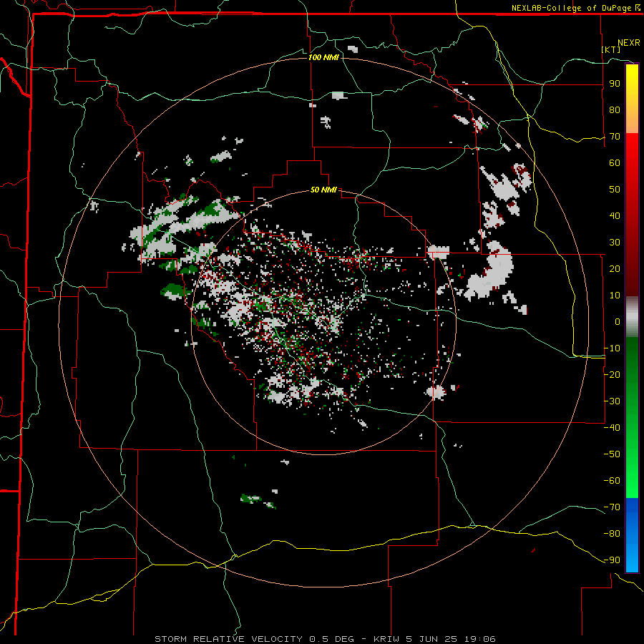Screen dimensions: 644x644
Task: Click the 30 value on the velocity scale
Action: [615, 243]
